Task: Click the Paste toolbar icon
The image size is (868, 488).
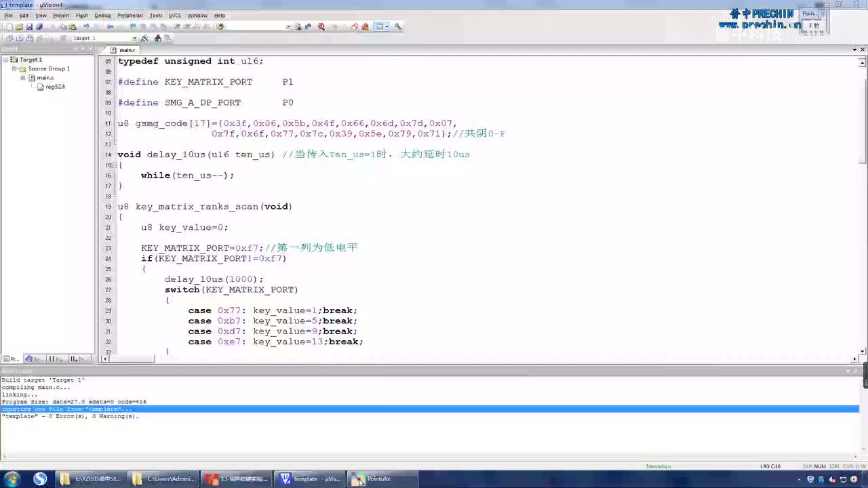Action: 73,27
